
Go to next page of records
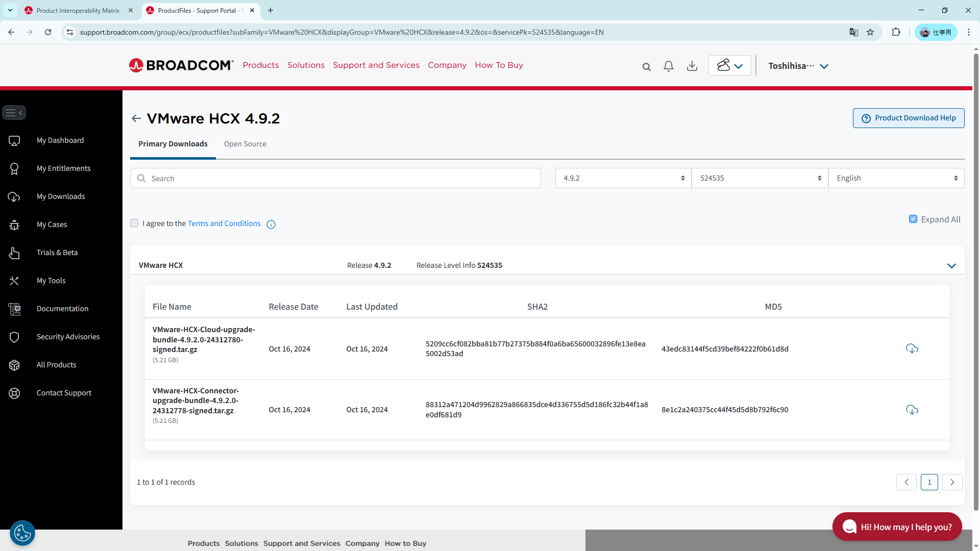(952, 482)
